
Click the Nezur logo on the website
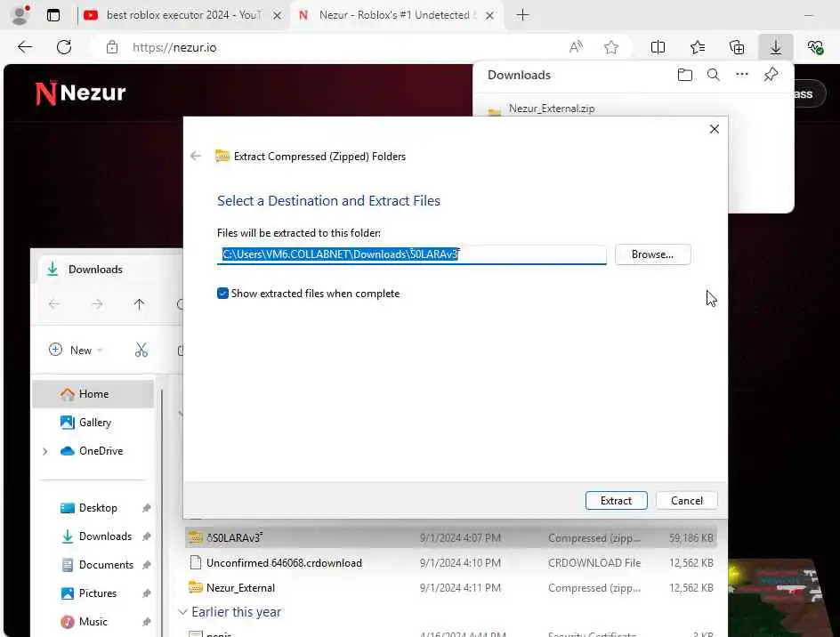pyautogui.click(x=80, y=93)
